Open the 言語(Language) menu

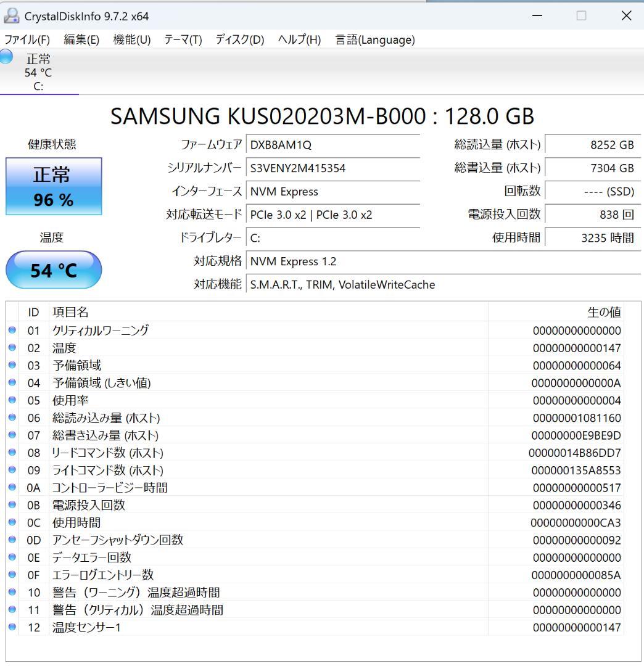tap(374, 39)
